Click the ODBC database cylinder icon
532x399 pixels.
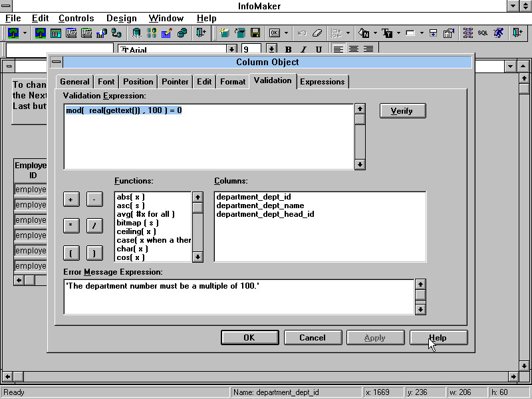[x=136, y=33]
